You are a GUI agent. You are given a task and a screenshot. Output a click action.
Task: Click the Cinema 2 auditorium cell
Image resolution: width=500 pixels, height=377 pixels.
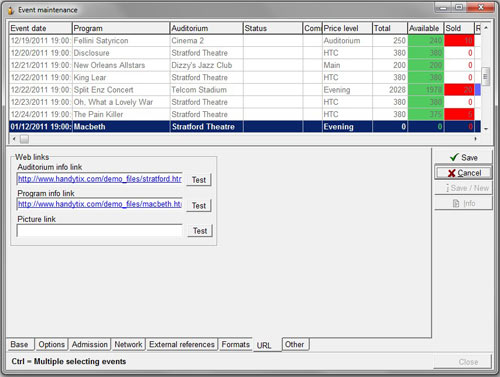pyautogui.click(x=206, y=41)
